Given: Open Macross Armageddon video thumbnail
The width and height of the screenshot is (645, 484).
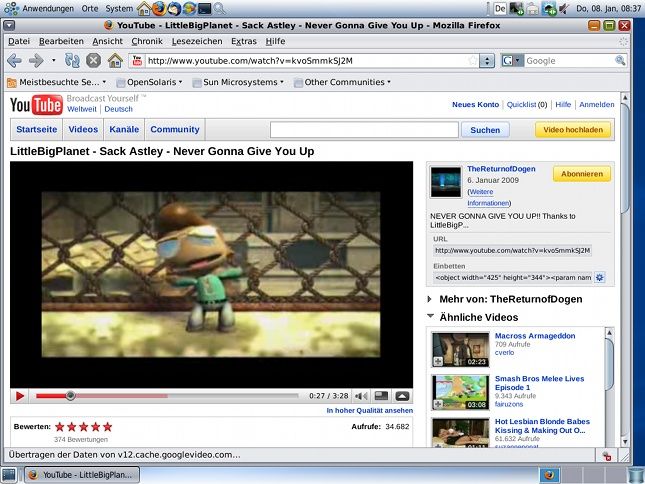Looking at the screenshot, I should pos(460,350).
